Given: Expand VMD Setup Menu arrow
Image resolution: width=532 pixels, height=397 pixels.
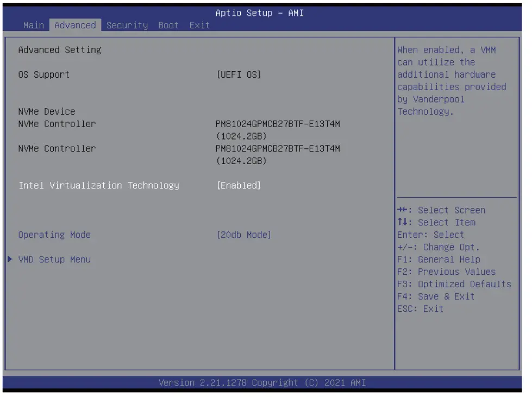Looking at the screenshot, I should click(10, 260).
